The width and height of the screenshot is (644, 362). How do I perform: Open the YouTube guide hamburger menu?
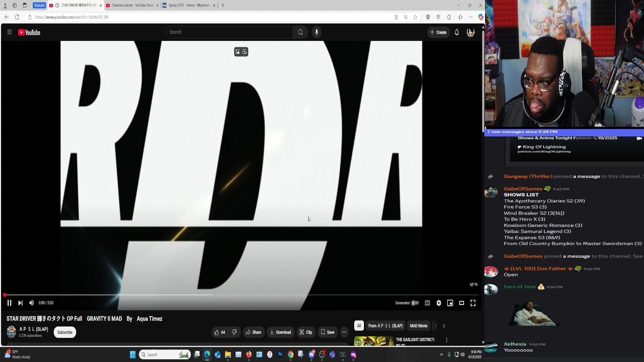click(9, 32)
